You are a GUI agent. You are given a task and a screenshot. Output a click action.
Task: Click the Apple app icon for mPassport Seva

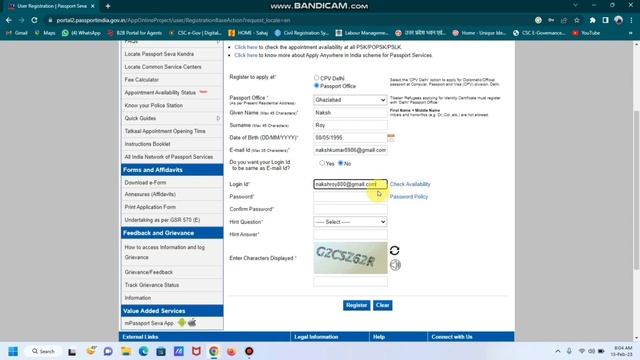click(x=192, y=322)
